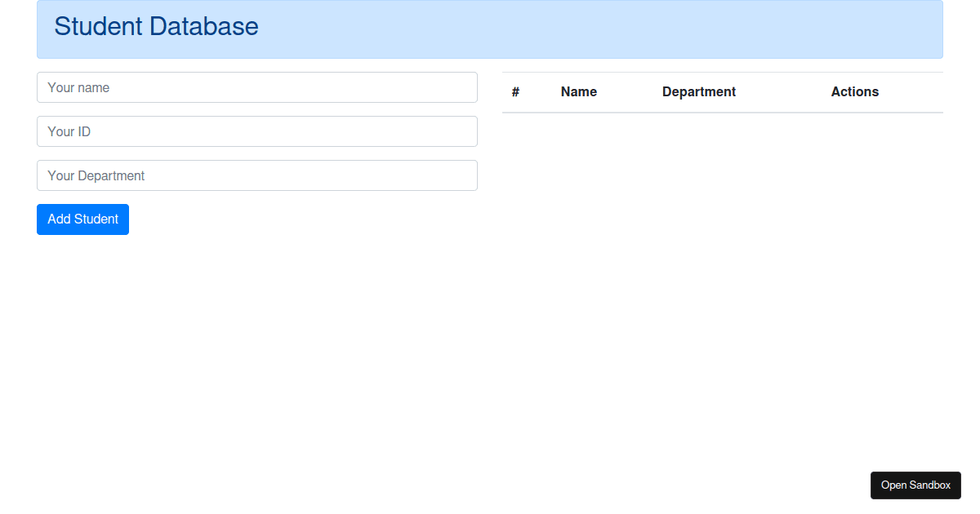
Task: Click the Department column header
Action: [699, 91]
